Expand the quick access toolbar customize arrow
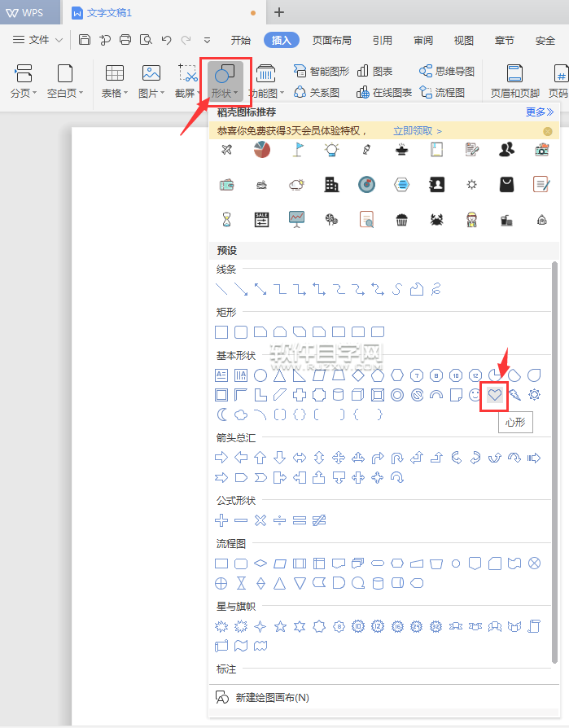 tap(207, 41)
